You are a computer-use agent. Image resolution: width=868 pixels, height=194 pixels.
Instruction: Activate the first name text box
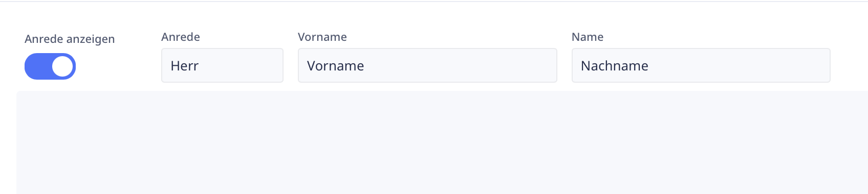tap(427, 65)
